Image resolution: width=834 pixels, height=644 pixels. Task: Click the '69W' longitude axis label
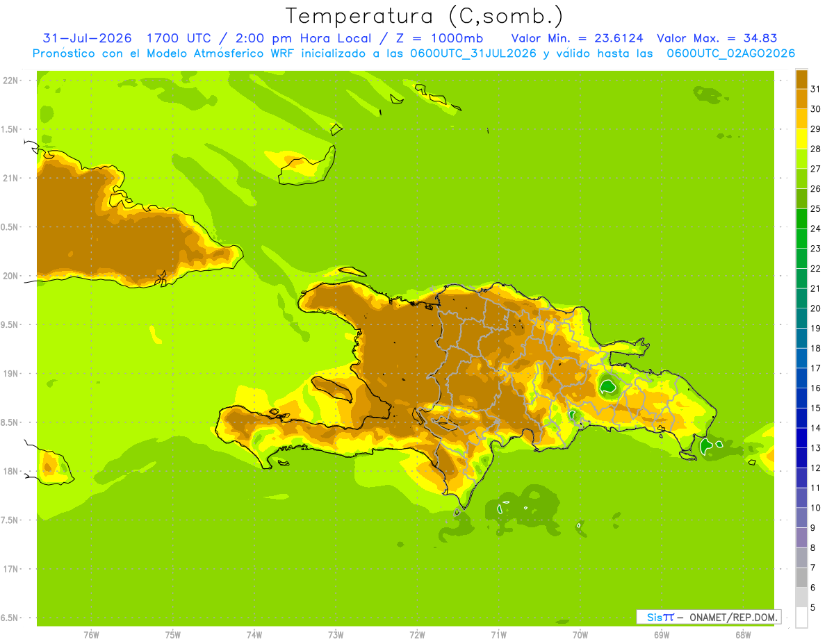click(662, 634)
